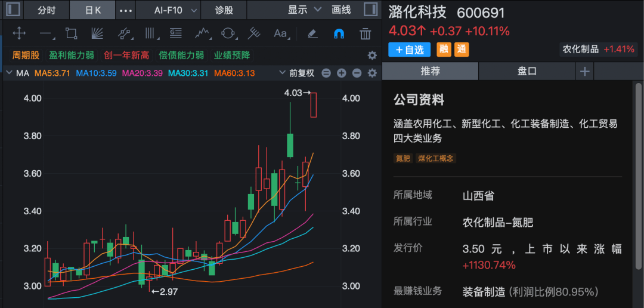Click the 氮肥 concept tag
644x308 pixels.
pyautogui.click(x=403, y=158)
